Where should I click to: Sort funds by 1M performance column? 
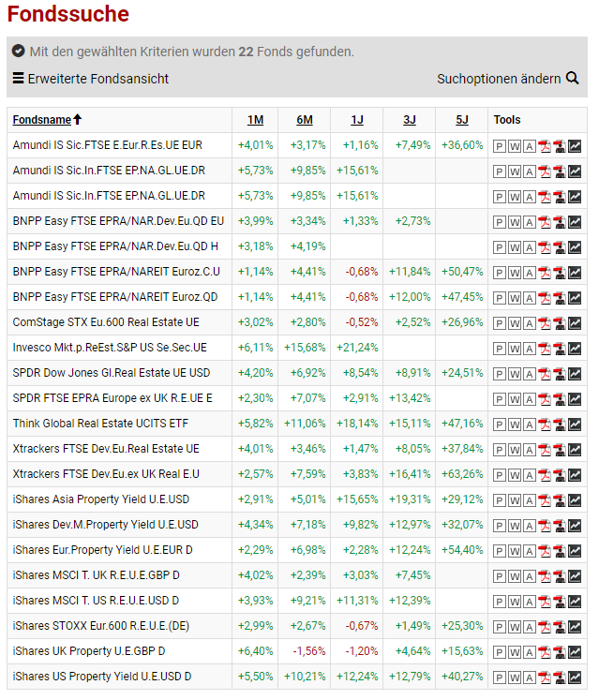[255, 120]
